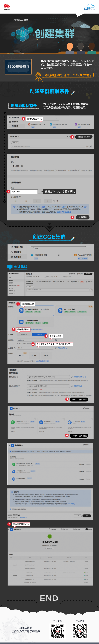Open 操作记录 in cluster management
The image size is (99, 644).
(89, 282)
